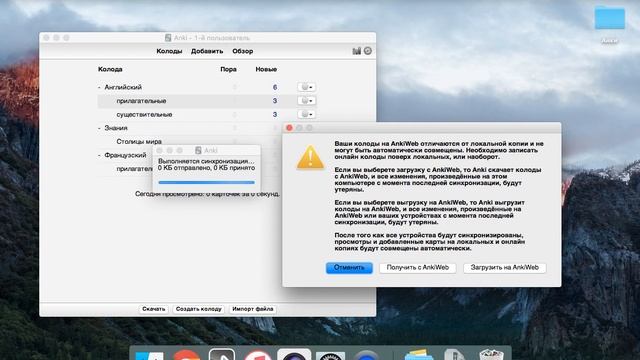The width and height of the screenshot is (640, 360).
Task: Open the blue folder on the desktop
Action: (x=609, y=18)
